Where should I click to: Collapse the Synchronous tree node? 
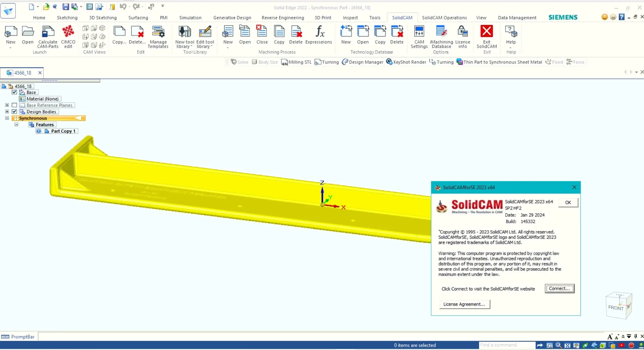click(x=7, y=118)
